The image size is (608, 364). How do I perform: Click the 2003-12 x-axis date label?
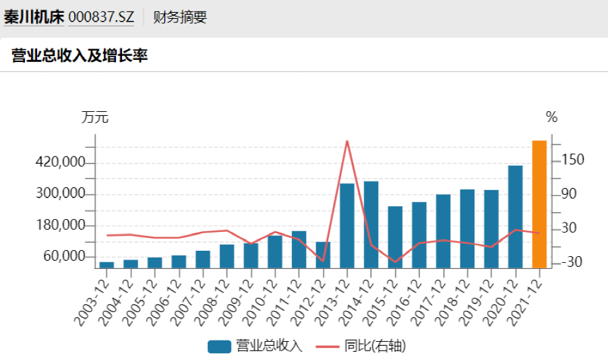(92, 303)
